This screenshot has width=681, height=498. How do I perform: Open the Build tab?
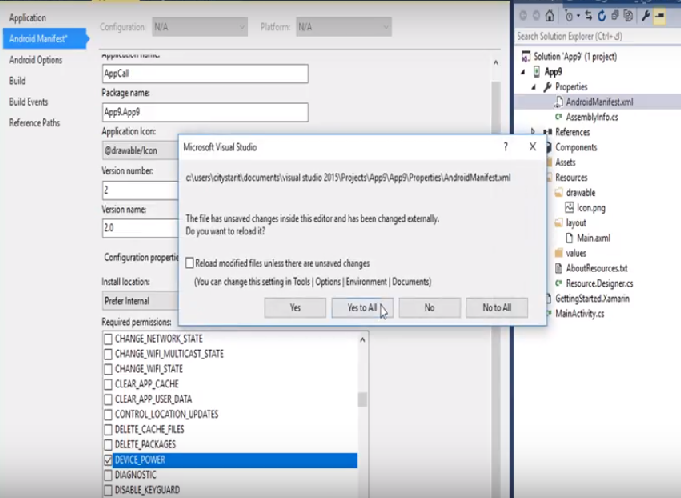(17, 81)
